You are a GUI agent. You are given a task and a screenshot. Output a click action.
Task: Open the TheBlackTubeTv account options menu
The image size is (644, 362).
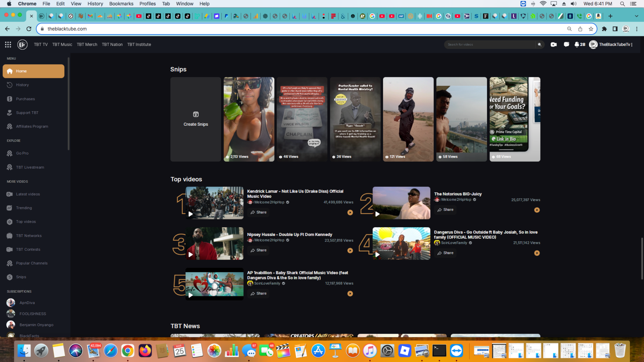[632, 44]
